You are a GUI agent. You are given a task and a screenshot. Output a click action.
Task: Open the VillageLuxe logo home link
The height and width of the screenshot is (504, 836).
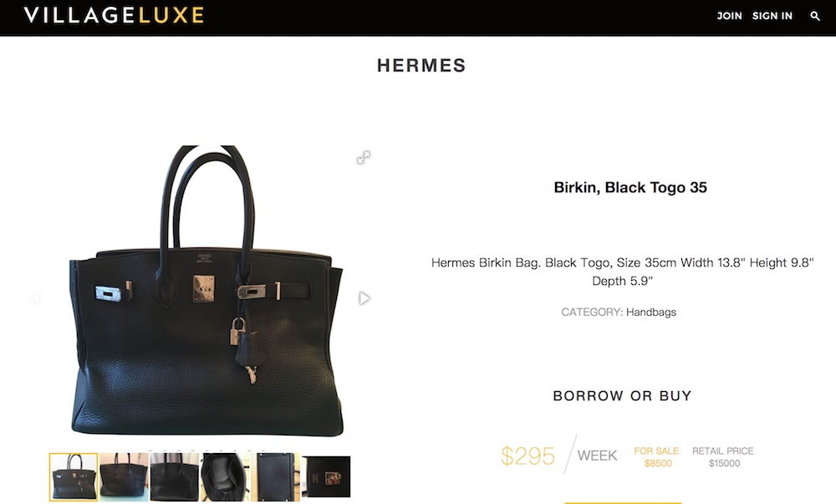tap(114, 15)
